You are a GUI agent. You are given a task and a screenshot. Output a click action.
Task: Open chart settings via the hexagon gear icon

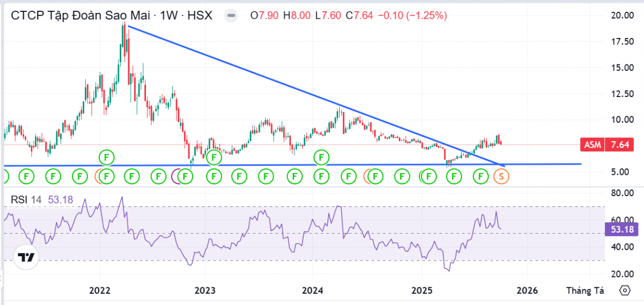point(625,291)
